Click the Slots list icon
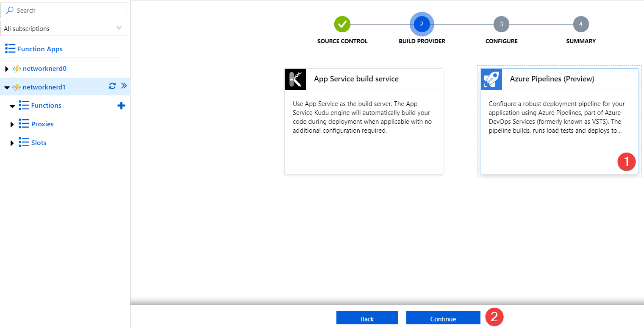The image size is (644, 329). click(24, 142)
